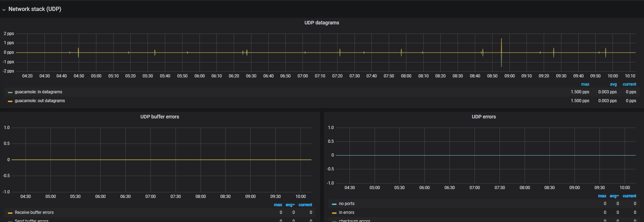Click blue swatch of no ports legend
The height and width of the screenshot is (222, 644).
pos(334,204)
